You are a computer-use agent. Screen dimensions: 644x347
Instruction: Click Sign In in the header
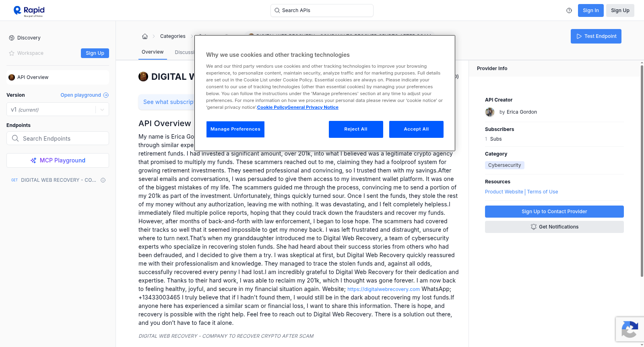(x=591, y=10)
